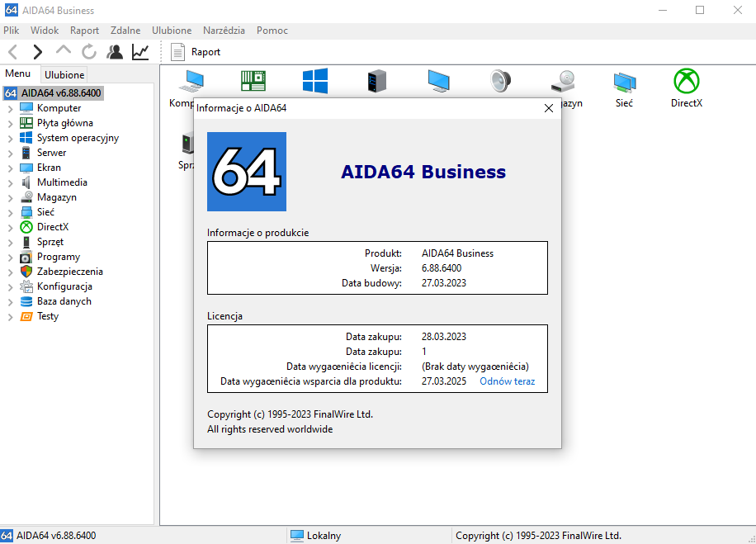Expand the Komputer tree node
This screenshot has width=756, height=544.
tap(10, 109)
